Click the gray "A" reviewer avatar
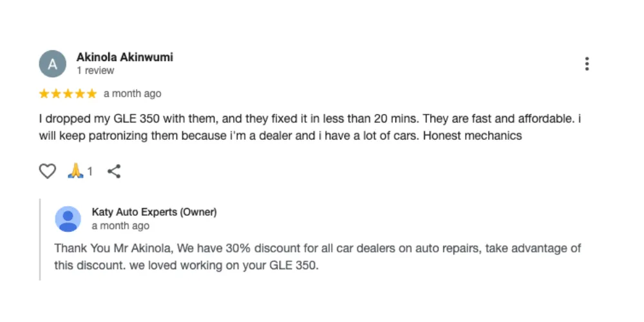The image size is (644, 322). pos(53,64)
